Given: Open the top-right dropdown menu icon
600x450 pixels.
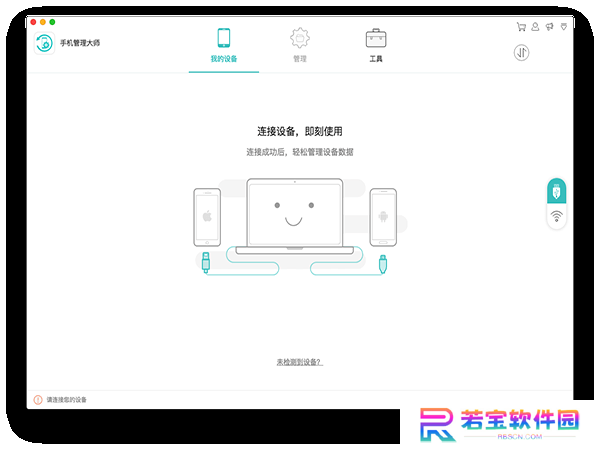Looking at the screenshot, I should pyautogui.click(x=564, y=27).
